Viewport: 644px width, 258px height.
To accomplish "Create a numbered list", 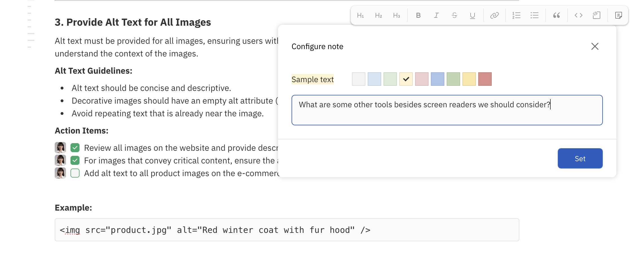I will (x=516, y=16).
